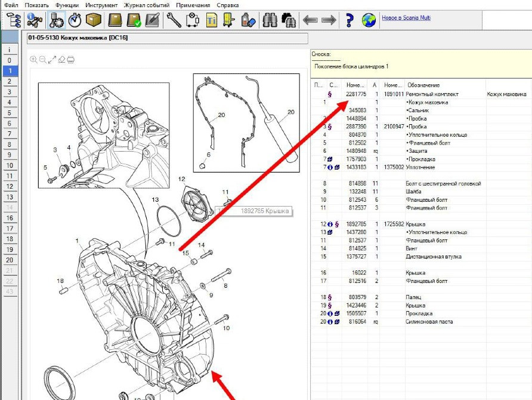Click the cardboard box package icon

click(93, 20)
